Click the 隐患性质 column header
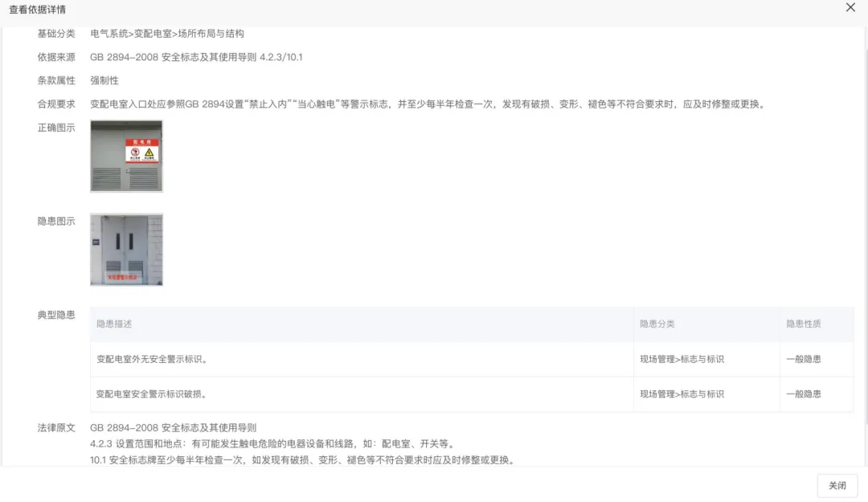The height and width of the screenshot is (502, 868). point(804,324)
